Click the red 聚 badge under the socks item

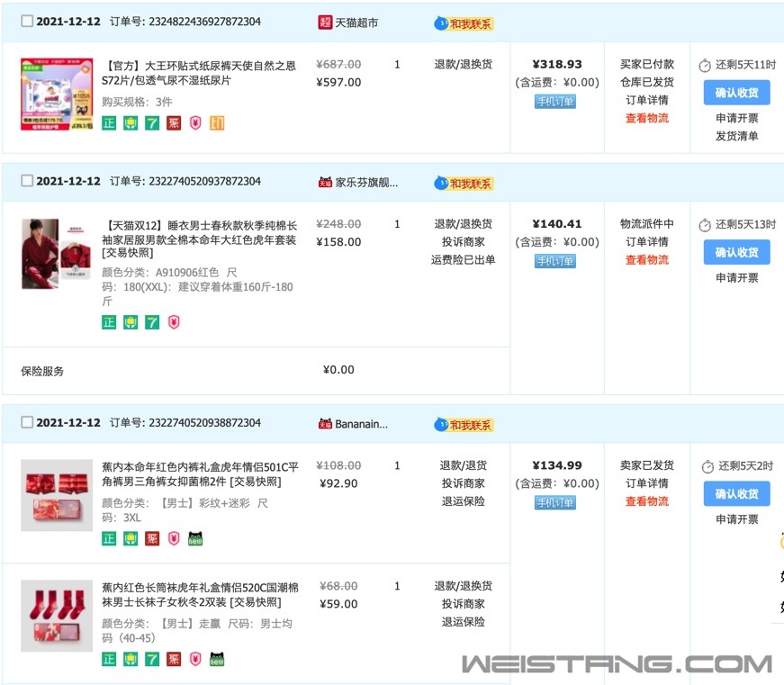(174, 659)
